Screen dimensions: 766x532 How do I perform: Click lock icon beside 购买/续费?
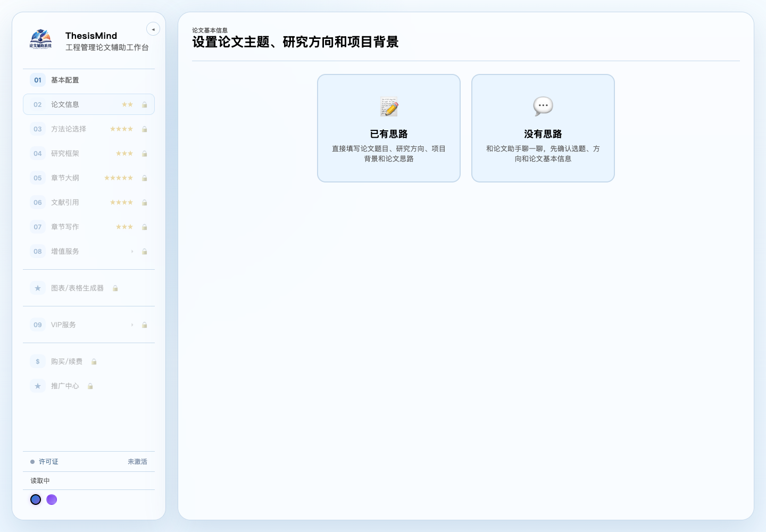point(94,362)
